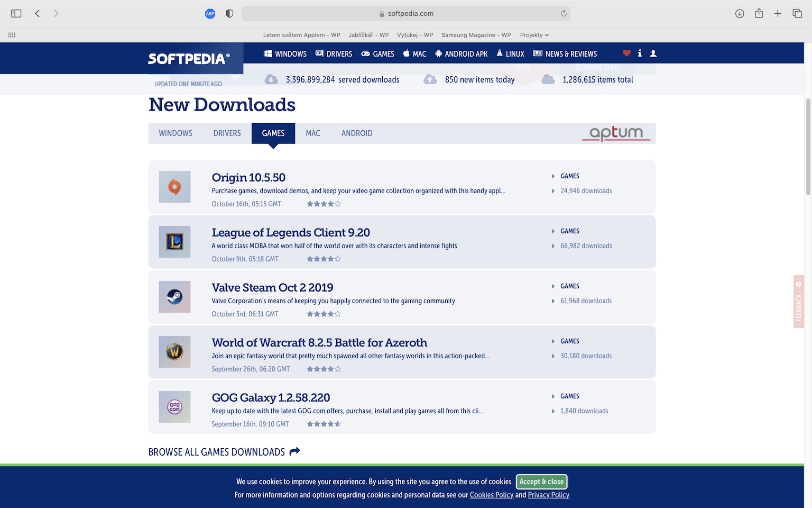This screenshot has height=508, width=812.
Task: Open the user account icon
Action: point(653,53)
